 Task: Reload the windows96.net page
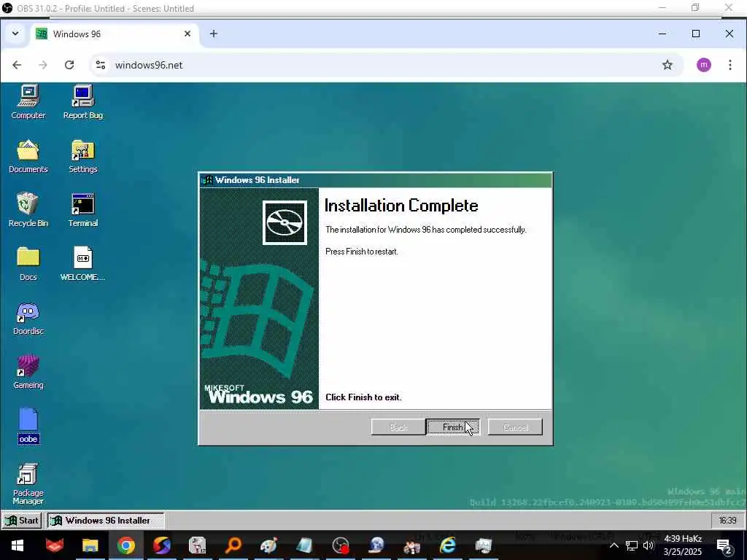tap(69, 65)
